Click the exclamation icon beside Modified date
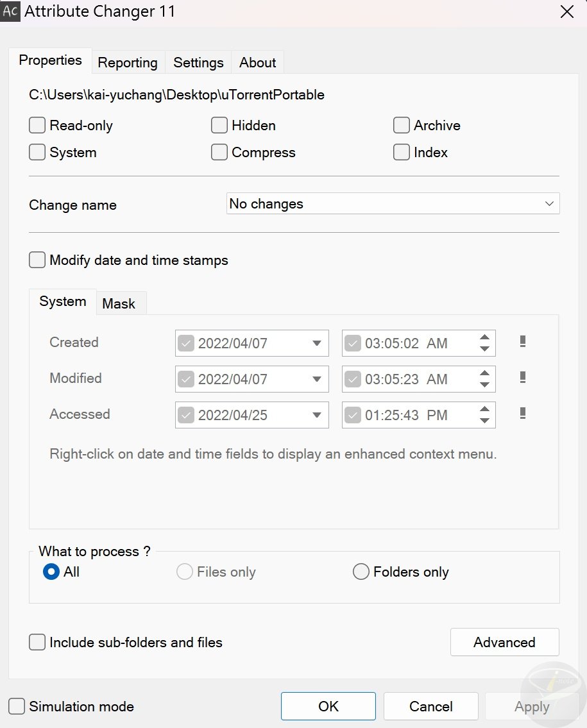This screenshot has width=587, height=728. pos(522,378)
